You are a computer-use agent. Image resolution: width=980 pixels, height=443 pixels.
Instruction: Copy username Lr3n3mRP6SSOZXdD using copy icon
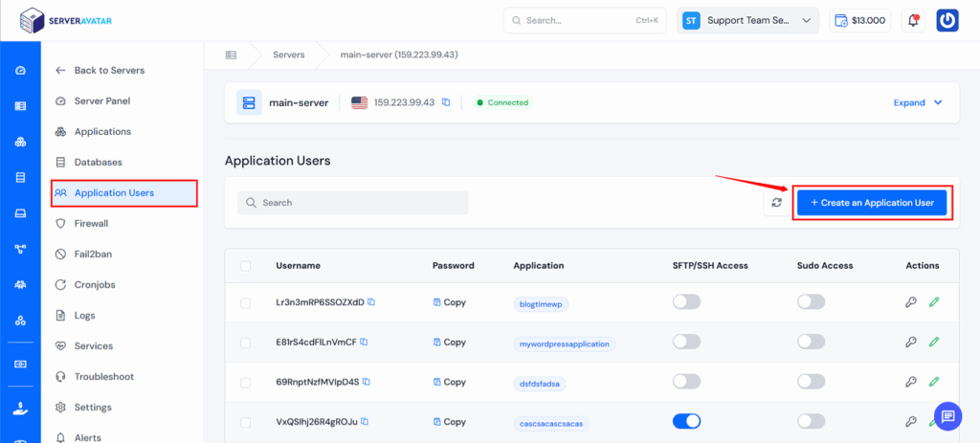(x=371, y=302)
